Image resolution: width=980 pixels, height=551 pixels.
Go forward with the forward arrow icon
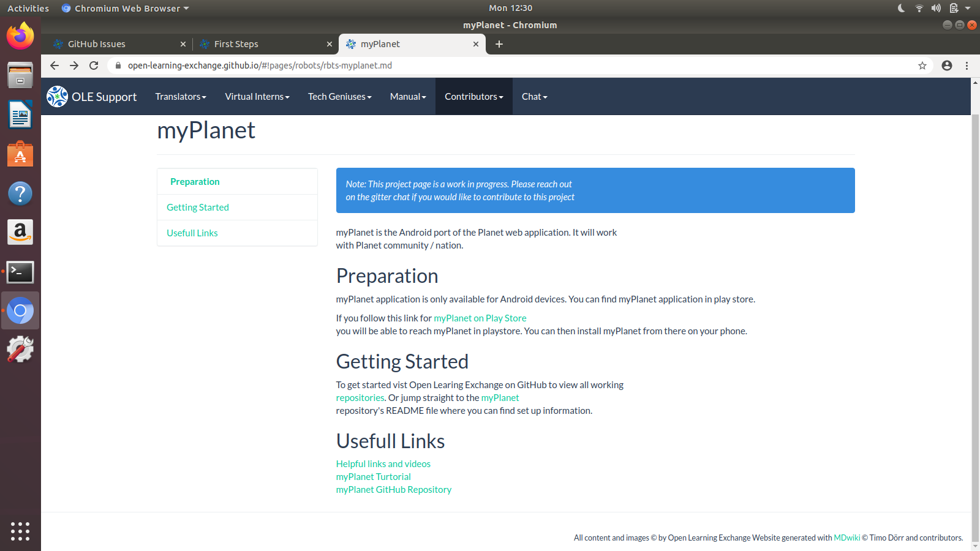pyautogui.click(x=74, y=66)
